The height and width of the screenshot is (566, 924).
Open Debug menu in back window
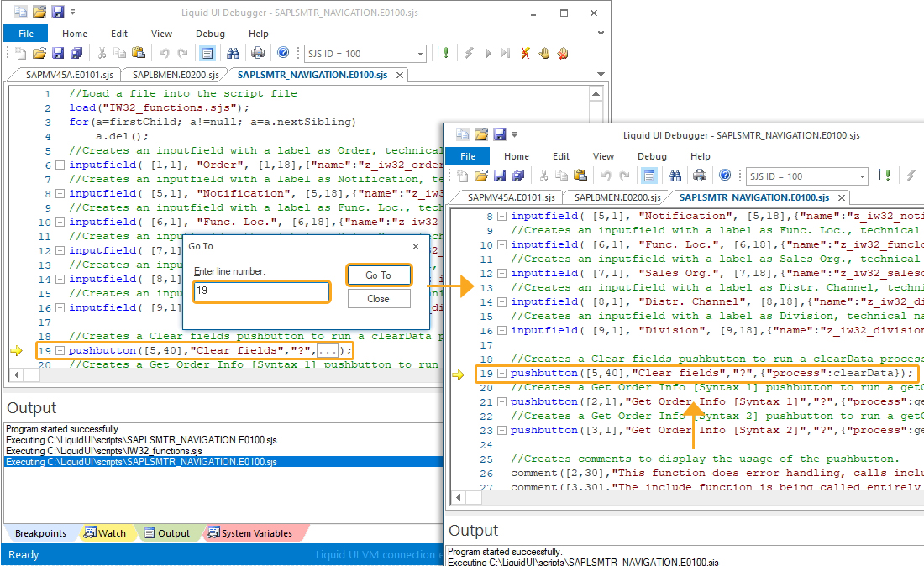[210, 34]
